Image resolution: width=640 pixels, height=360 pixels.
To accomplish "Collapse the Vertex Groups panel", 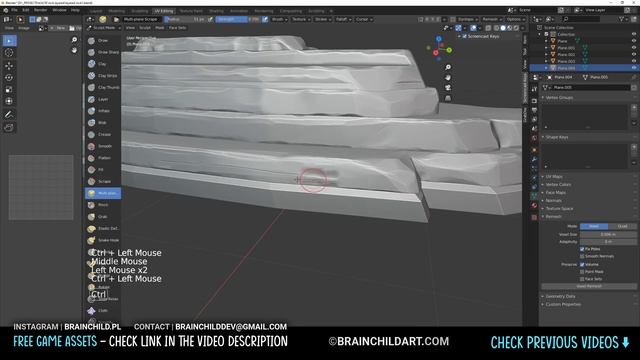I will point(558,98).
